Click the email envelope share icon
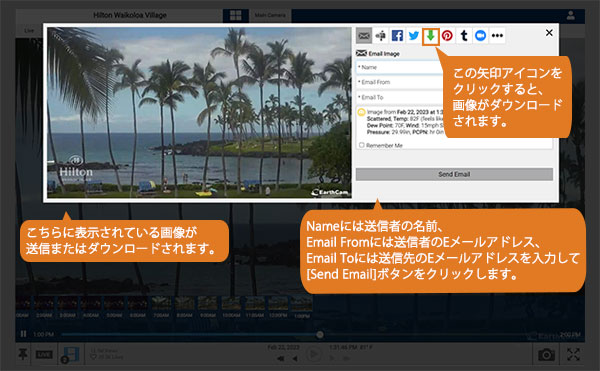Image resolution: width=600 pixels, height=371 pixels. click(x=364, y=36)
